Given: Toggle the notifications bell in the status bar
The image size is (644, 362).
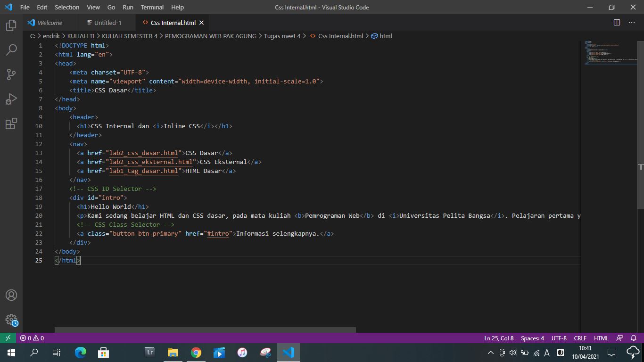Looking at the screenshot, I should (633, 338).
